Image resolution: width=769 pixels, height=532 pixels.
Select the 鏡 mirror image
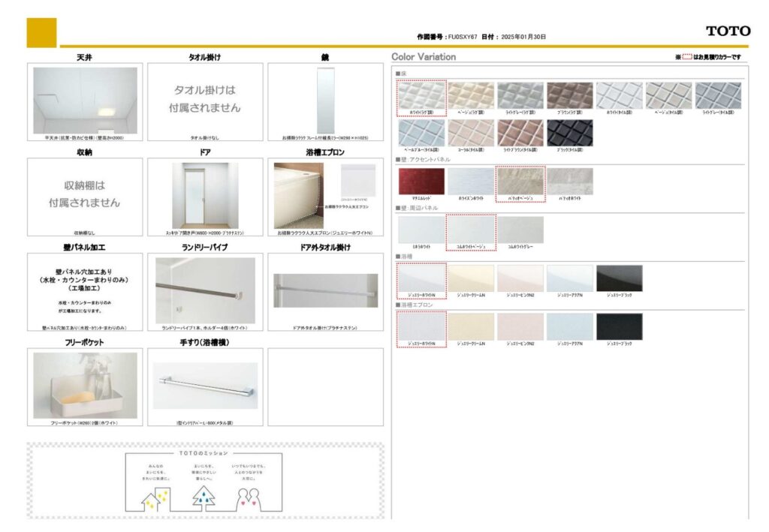coord(324,100)
